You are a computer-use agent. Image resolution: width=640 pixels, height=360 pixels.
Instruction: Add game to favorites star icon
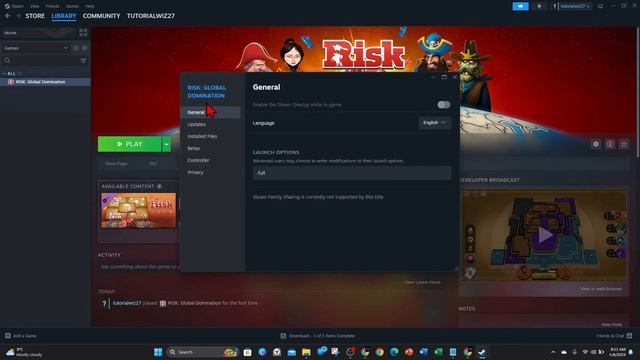(624, 144)
